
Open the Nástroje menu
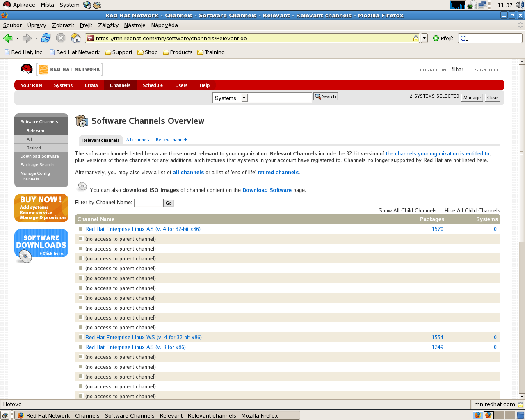135,25
